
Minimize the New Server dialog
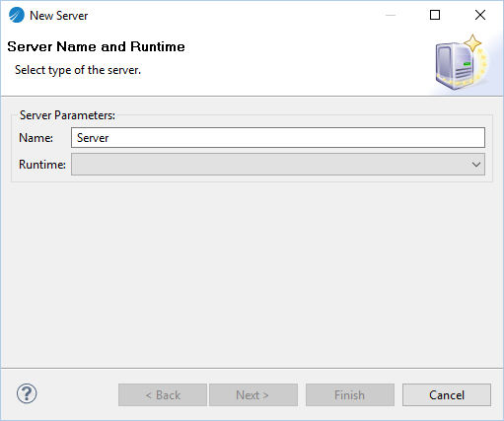[x=391, y=15]
